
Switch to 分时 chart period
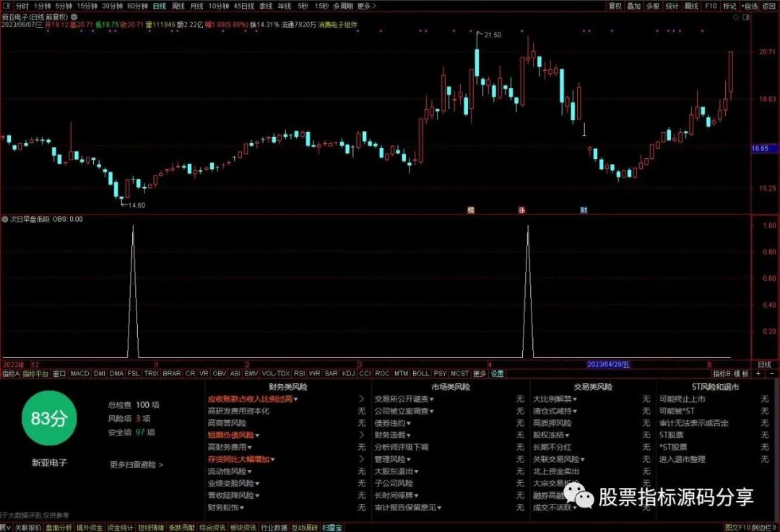22,6
